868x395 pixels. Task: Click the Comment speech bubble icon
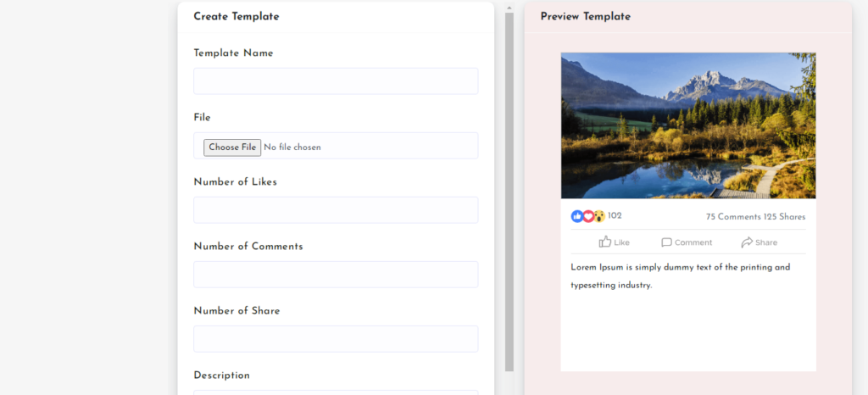tap(666, 242)
